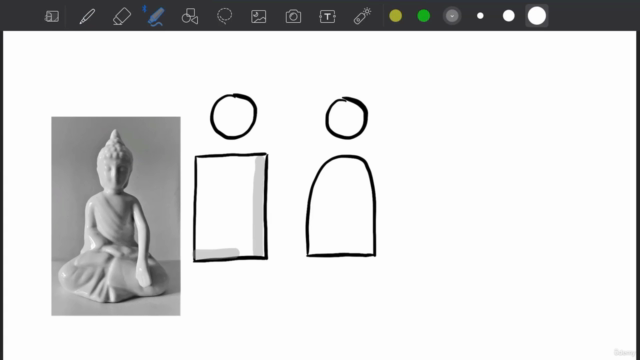This screenshot has width=640, height=360.
Task: Select the Pen tool
Action: 87,16
